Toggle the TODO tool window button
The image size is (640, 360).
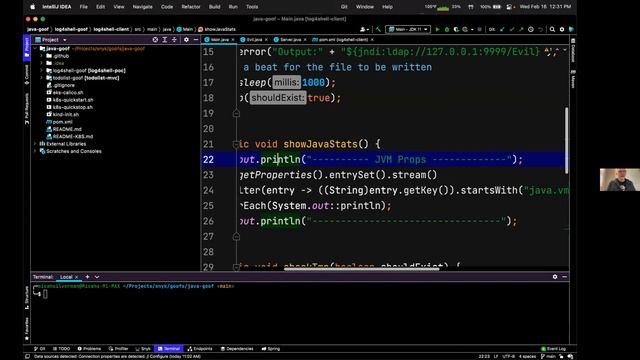click(x=62, y=349)
